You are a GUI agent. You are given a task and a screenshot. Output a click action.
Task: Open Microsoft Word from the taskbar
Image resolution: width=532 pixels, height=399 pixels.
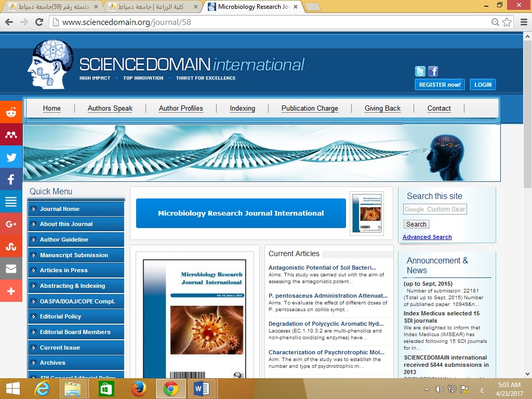click(202, 389)
